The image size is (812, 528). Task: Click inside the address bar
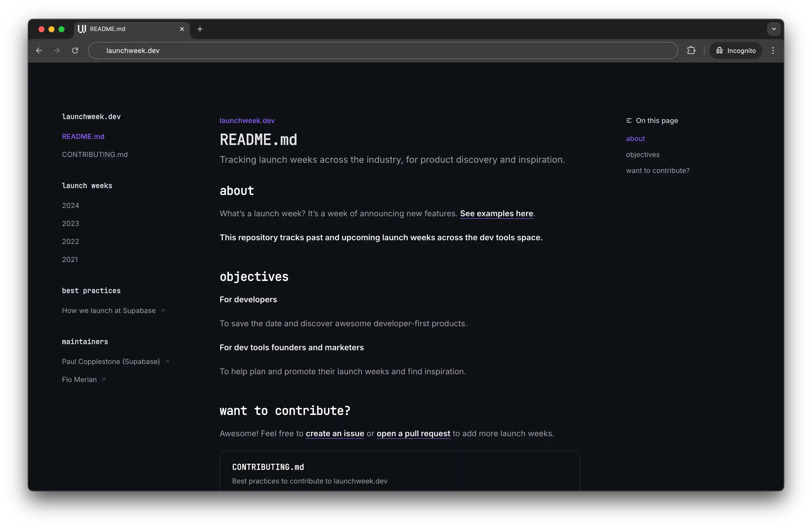[x=239, y=50]
